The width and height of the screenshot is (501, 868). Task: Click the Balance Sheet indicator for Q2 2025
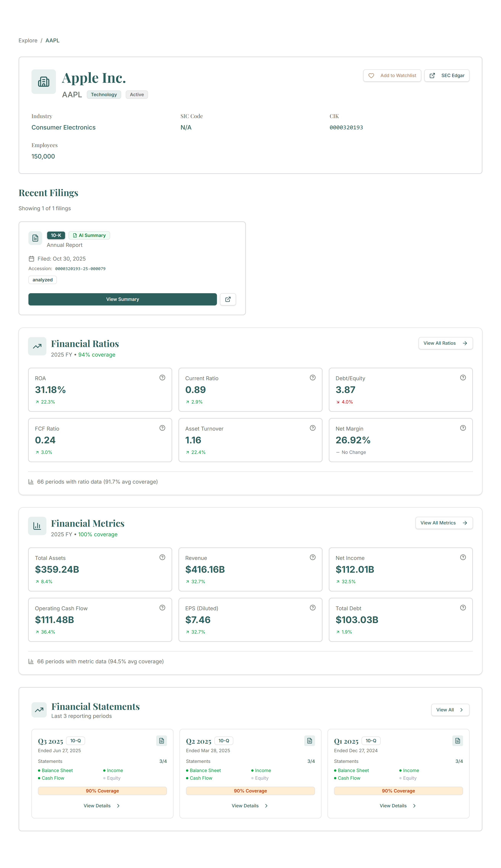pyautogui.click(x=205, y=770)
